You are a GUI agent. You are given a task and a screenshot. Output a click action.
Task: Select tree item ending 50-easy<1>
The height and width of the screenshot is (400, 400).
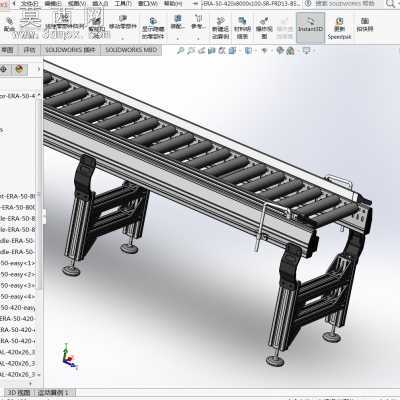(17, 263)
